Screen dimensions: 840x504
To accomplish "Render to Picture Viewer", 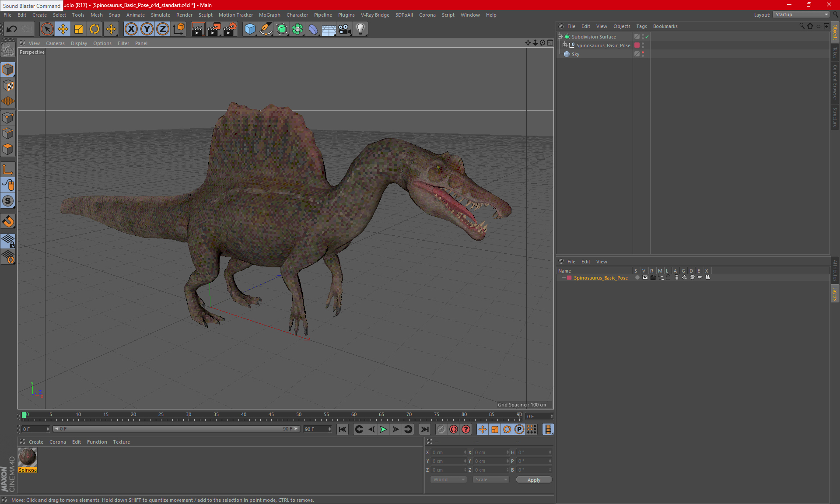I will tap(214, 29).
